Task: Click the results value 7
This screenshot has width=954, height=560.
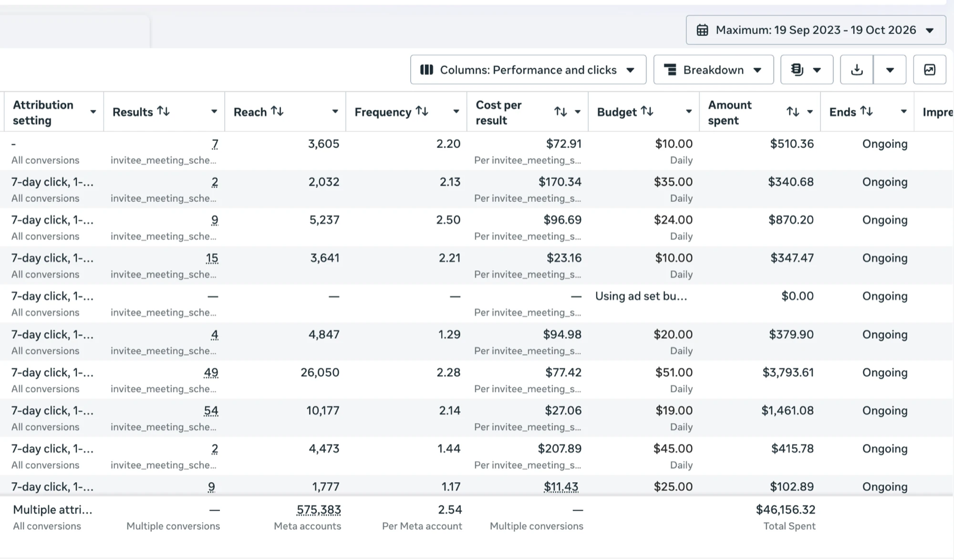Action: point(215,144)
